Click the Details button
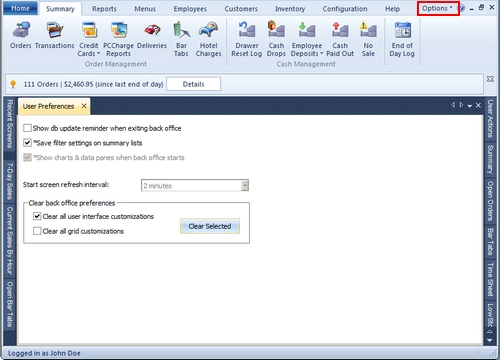Image resolution: width=500 pixels, height=360 pixels. (193, 84)
